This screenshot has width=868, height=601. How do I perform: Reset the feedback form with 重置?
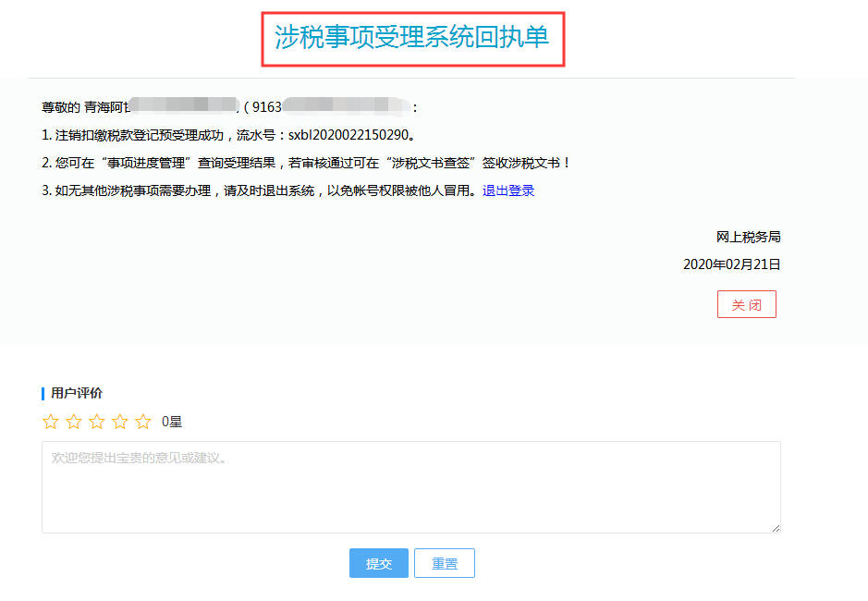click(x=444, y=562)
